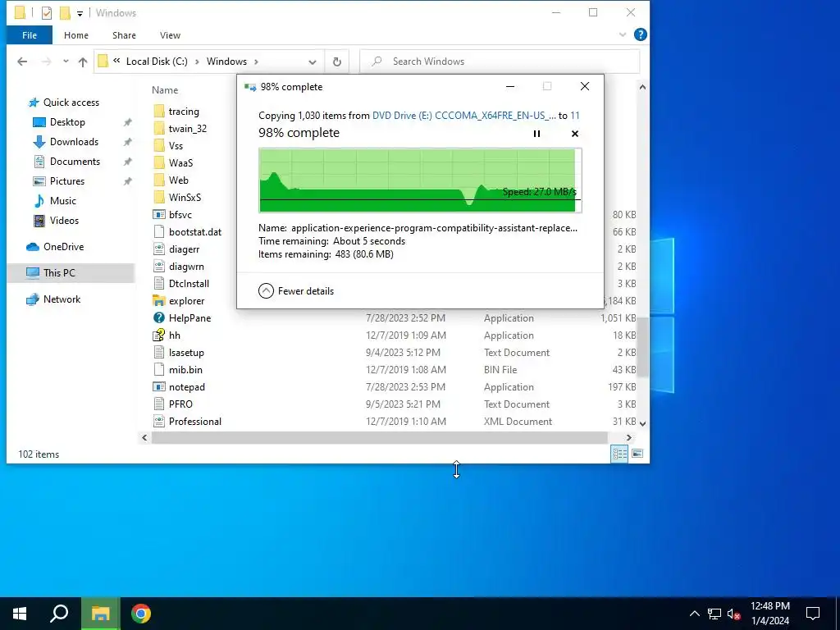840x630 pixels.
Task: Select the lsasetup text document
Action: coord(186,353)
